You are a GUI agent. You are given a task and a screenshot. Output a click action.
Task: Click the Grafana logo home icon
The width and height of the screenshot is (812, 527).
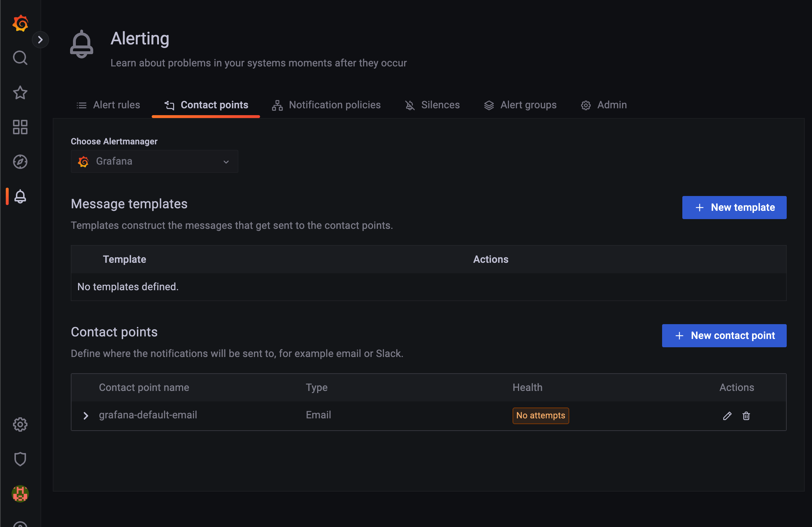[20, 23]
